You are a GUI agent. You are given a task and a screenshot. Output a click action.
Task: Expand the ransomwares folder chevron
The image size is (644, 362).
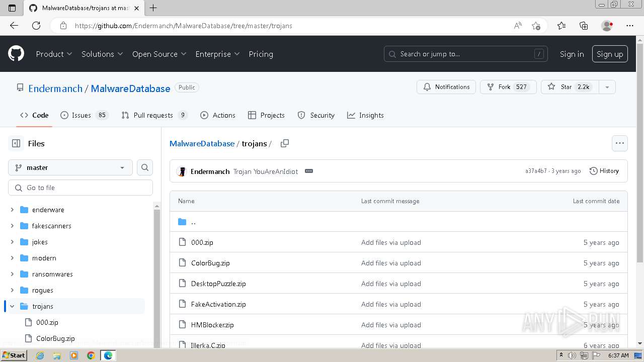(12, 274)
